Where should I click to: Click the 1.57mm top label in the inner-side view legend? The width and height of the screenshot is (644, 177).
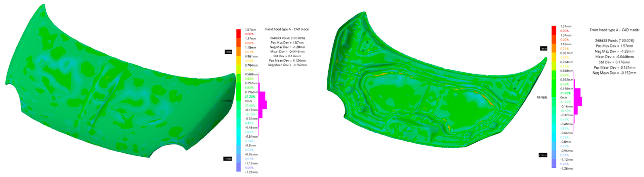point(566,26)
